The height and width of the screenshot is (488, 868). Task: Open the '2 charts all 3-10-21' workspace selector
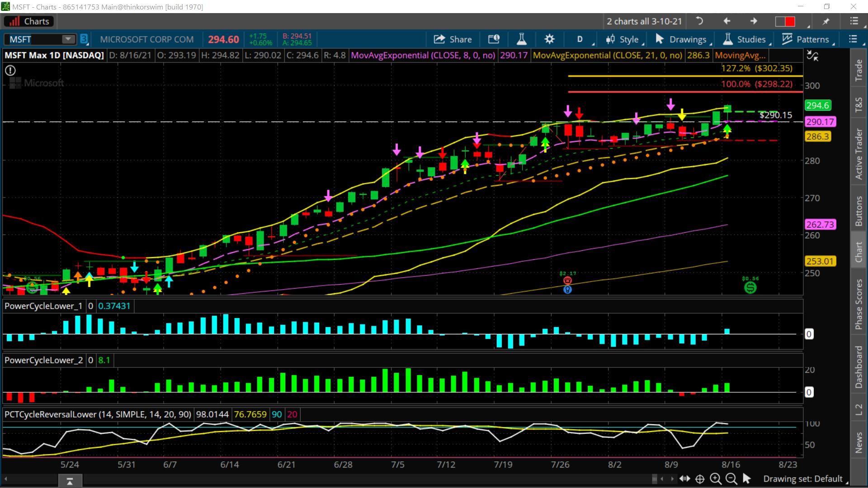[644, 21]
